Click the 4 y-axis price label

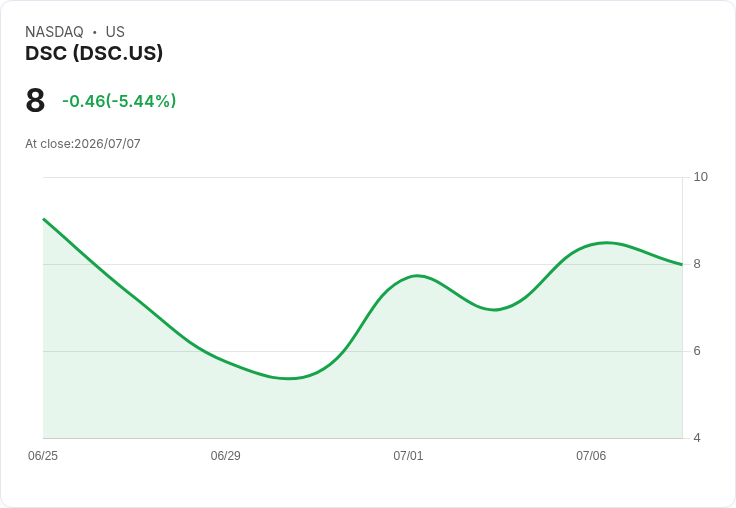697,438
